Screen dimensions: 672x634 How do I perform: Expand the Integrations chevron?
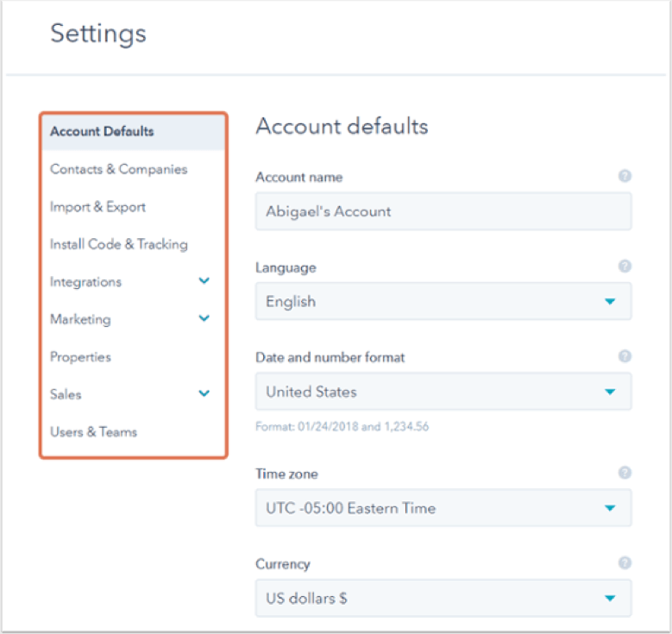point(204,281)
